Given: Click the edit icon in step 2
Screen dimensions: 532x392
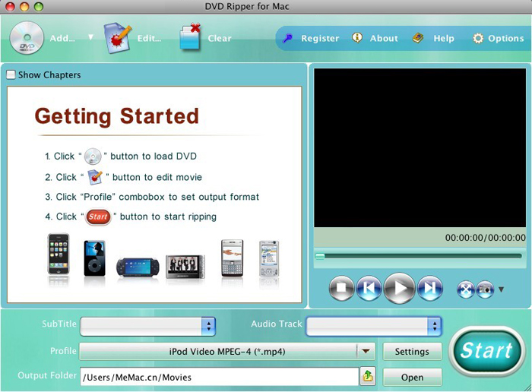Looking at the screenshot, I should 95,177.
